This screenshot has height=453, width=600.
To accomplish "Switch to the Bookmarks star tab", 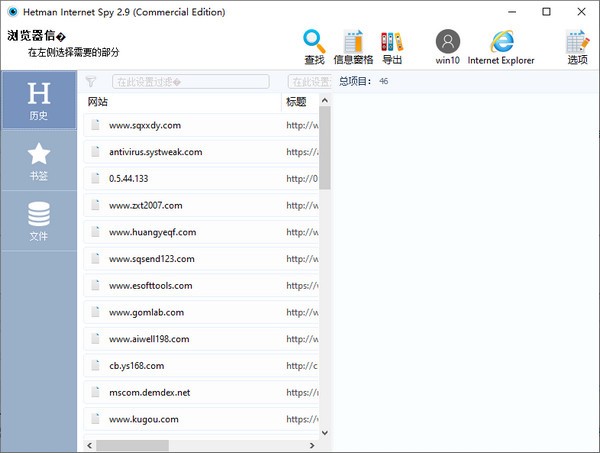I will click(38, 160).
